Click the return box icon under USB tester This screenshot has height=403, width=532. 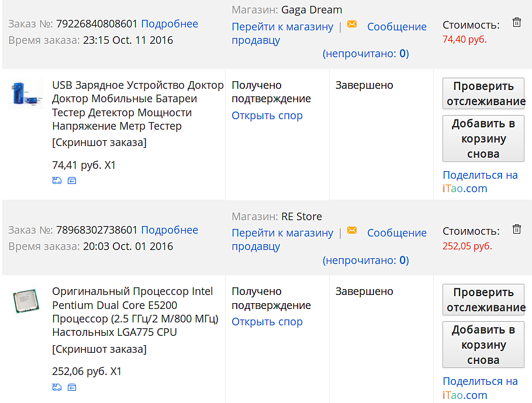tap(72, 180)
